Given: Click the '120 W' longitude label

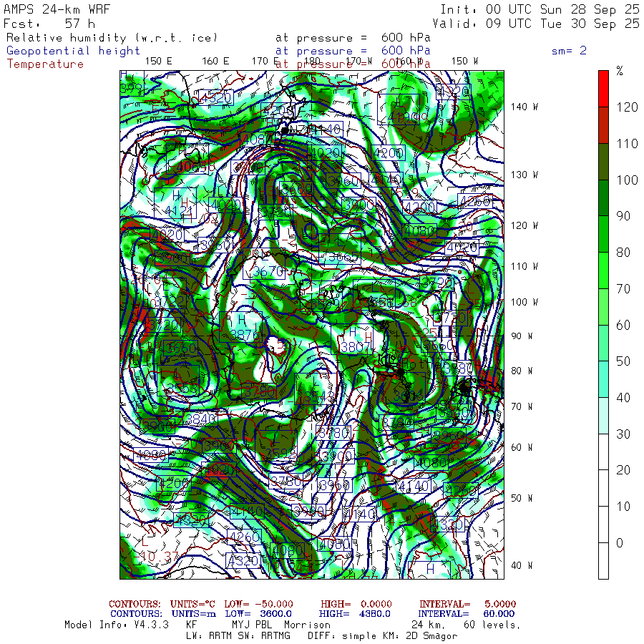Looking at the screenshot, I should click(525, 225).
